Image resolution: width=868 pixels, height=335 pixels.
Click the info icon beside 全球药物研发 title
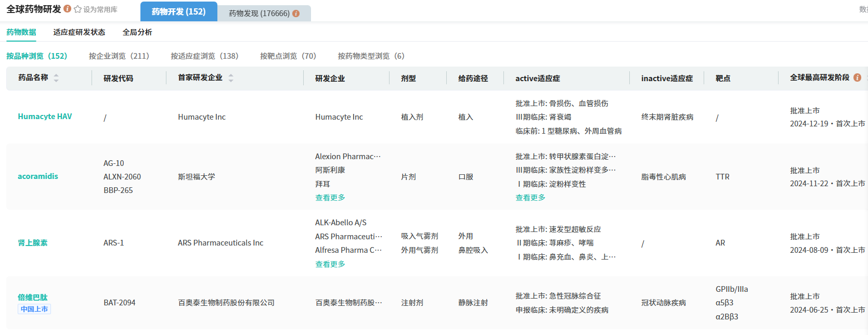tap(68, 9)
